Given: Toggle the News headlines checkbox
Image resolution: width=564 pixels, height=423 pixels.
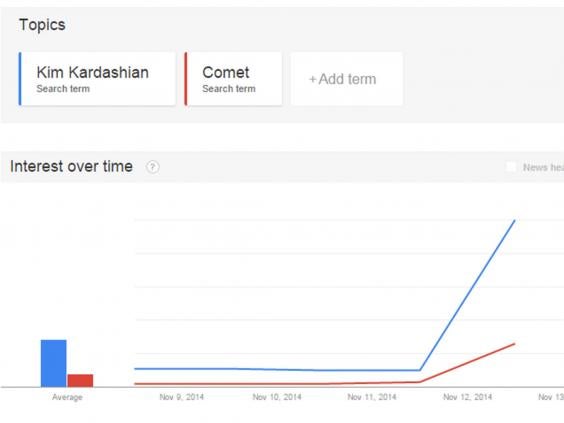Looking at the screenshot, I should pyautogui.click(x=511, y=167).
